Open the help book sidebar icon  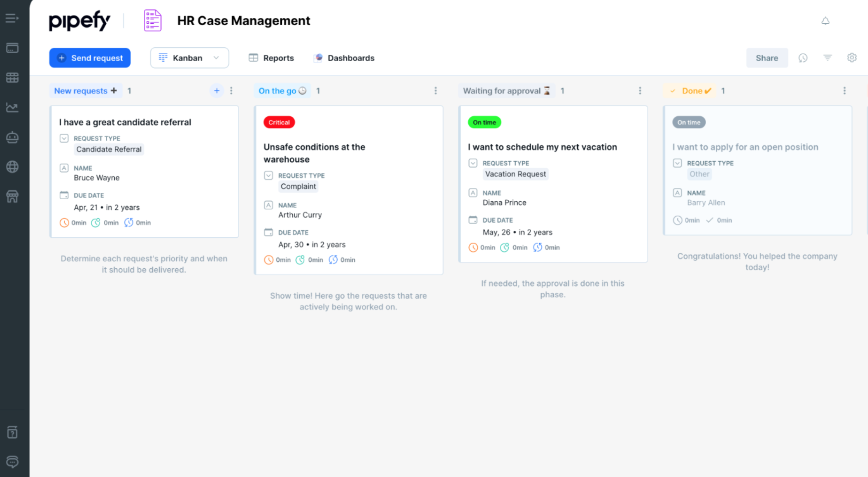click(x=12, y=432)
